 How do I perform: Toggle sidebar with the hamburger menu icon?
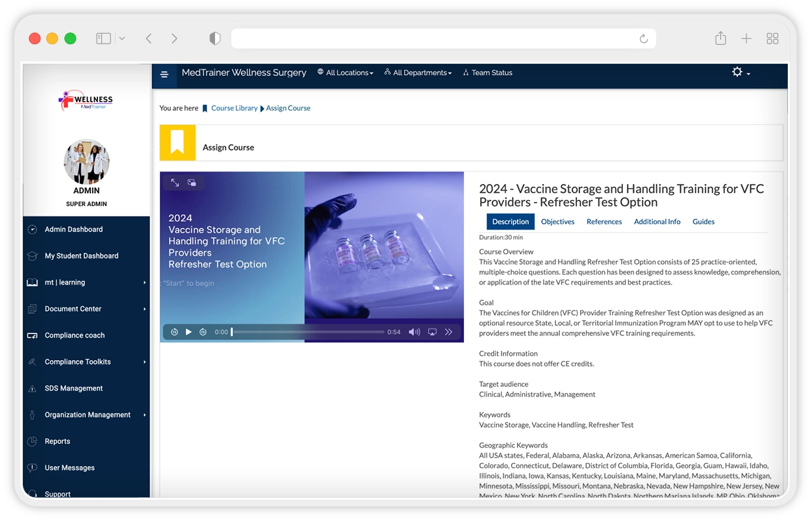click(x=164, y=74)
